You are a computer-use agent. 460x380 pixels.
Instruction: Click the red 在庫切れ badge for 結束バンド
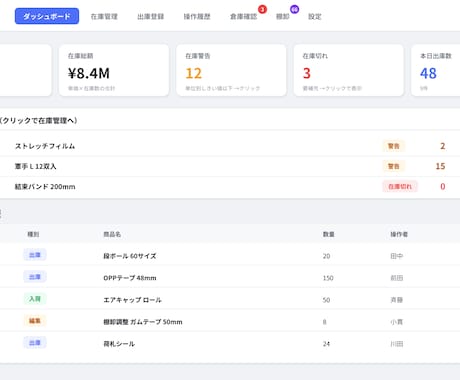click(400, 187)
